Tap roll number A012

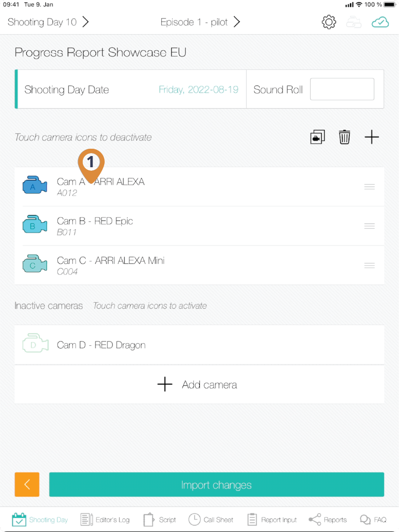[x=67, y=193]
